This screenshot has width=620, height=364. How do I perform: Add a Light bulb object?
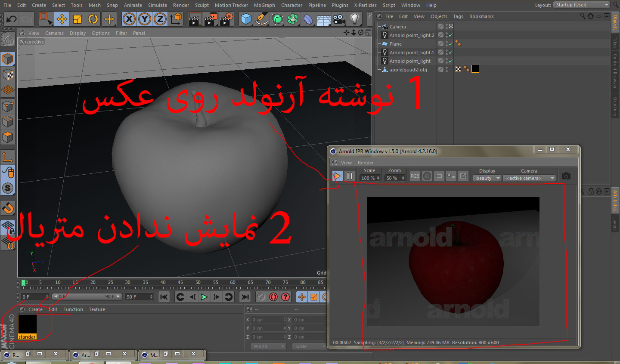tap(355, 19)
